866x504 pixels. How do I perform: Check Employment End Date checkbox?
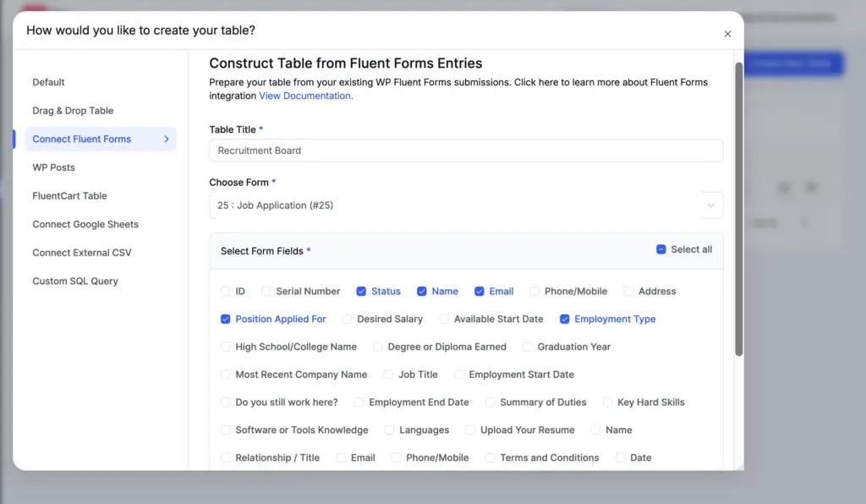pyautogui.click(x=359, y=403)
